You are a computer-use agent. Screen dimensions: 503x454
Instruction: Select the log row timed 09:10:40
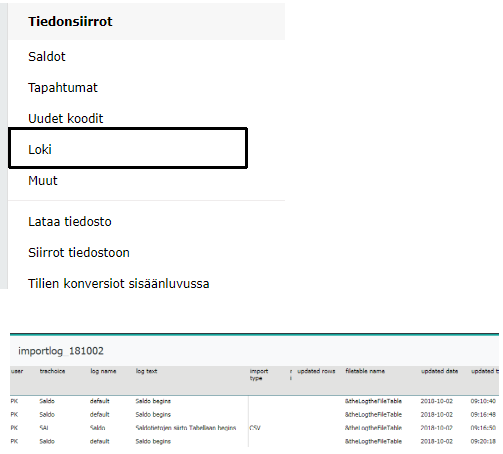click(254, 401)
